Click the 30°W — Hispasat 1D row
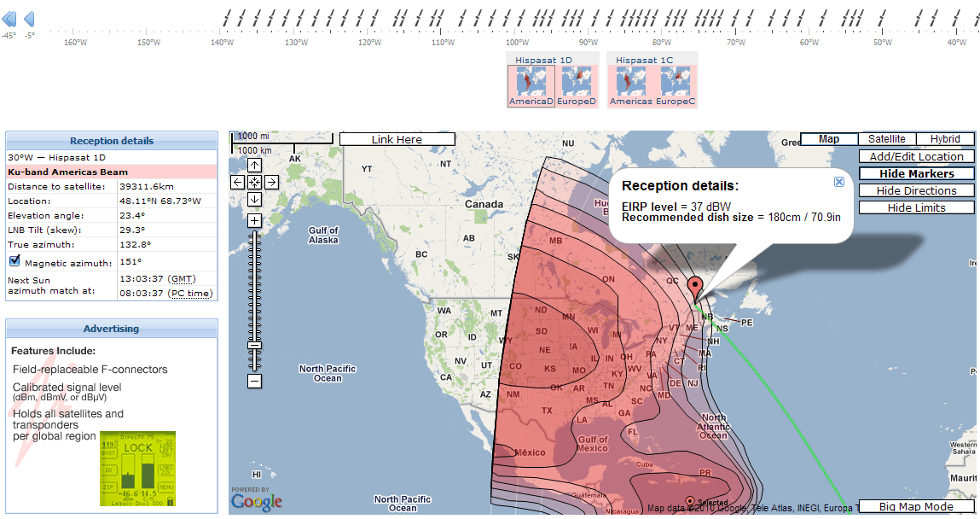The image size is (980, 519). click(x=112, y=158)
